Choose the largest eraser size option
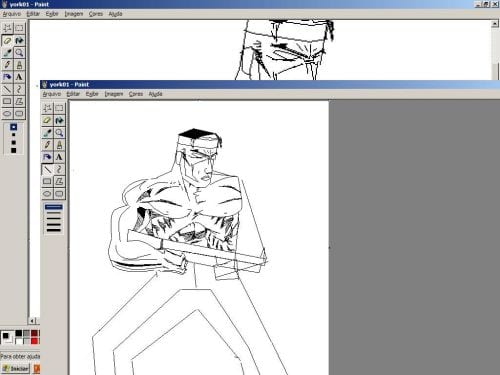 13,151
